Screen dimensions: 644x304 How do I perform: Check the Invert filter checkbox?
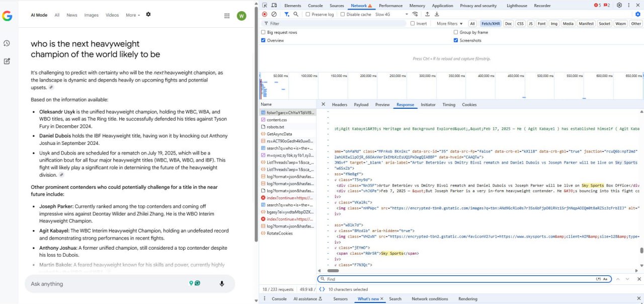click(x=413, y=23)
